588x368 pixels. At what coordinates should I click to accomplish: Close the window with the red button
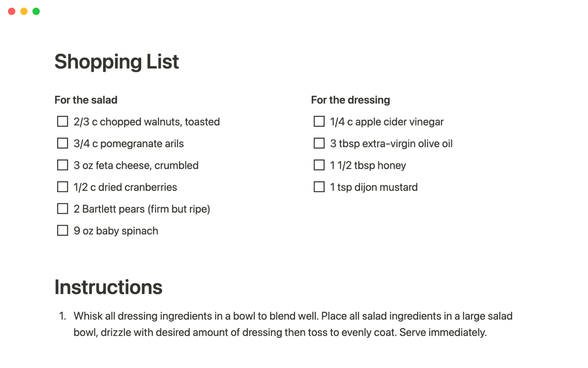(12, 11)
